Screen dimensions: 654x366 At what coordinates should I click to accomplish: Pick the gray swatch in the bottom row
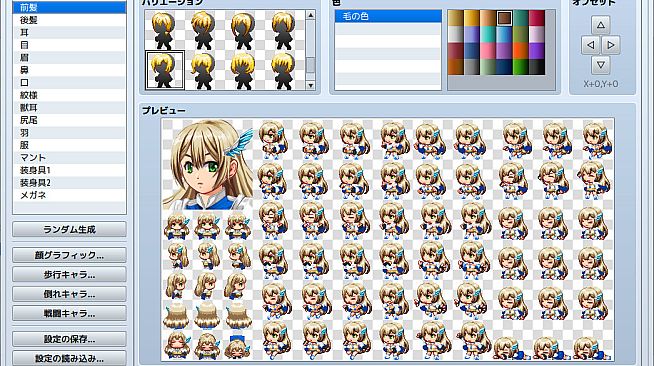click(x=472, y=67)
